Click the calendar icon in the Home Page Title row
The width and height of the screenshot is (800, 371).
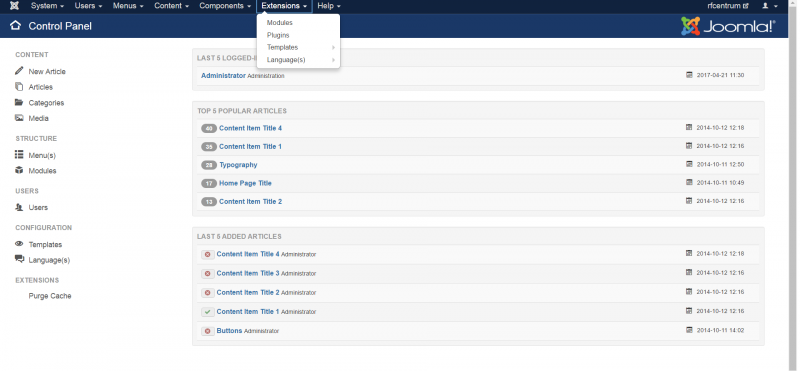point(689,183)
